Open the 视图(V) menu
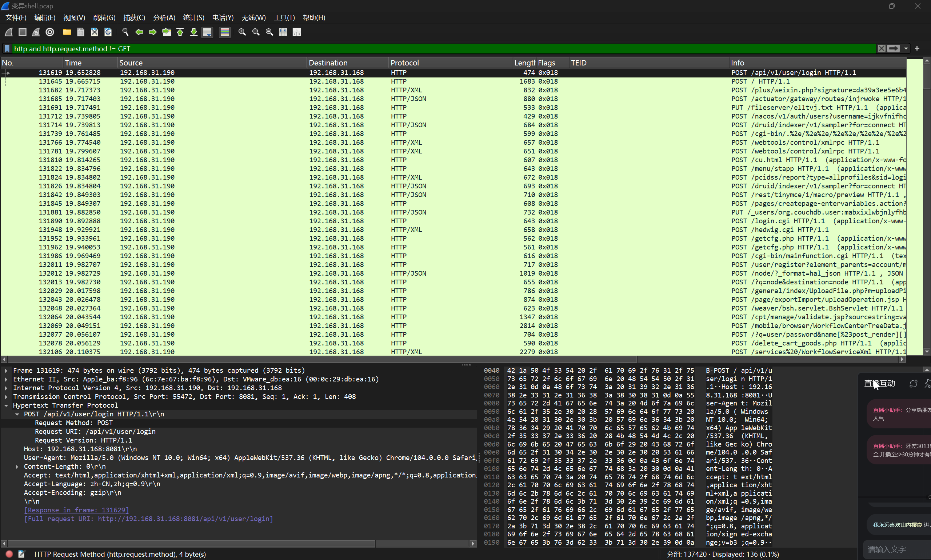The height and width of the screenshot is (560, 931). click(x=74, y=18)
